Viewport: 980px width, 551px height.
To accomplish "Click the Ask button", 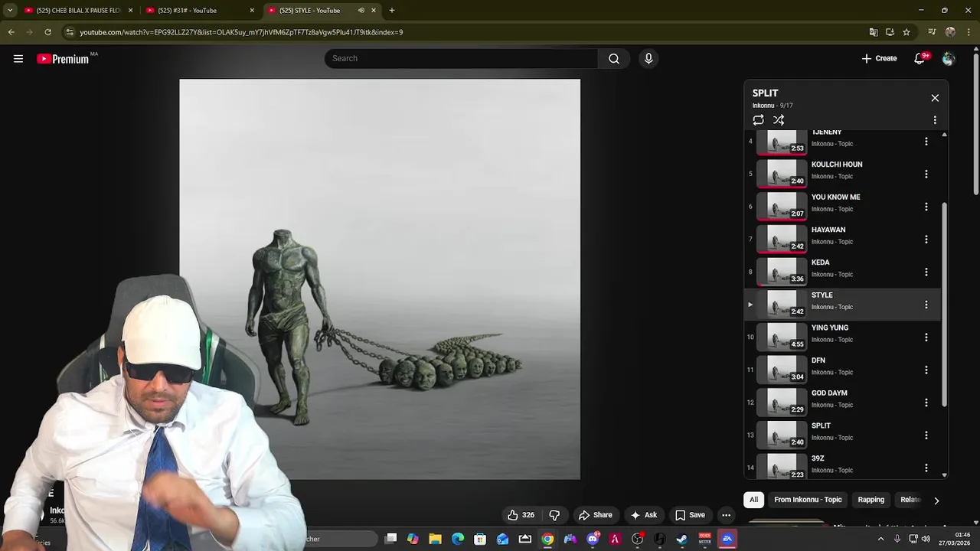I will point(643,515).
